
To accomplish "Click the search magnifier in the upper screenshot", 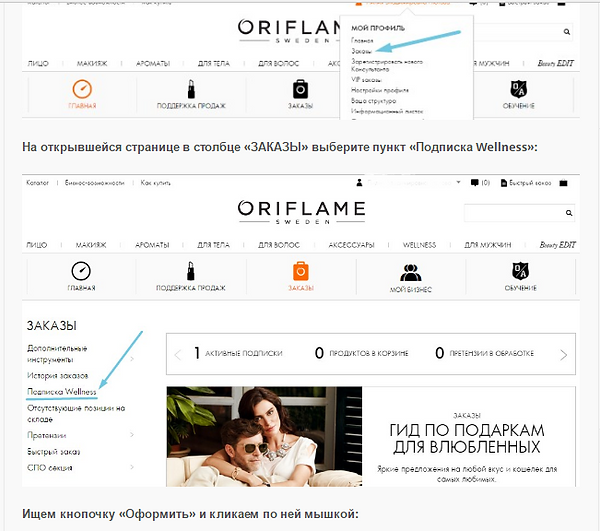I will [x=567, y=32].
